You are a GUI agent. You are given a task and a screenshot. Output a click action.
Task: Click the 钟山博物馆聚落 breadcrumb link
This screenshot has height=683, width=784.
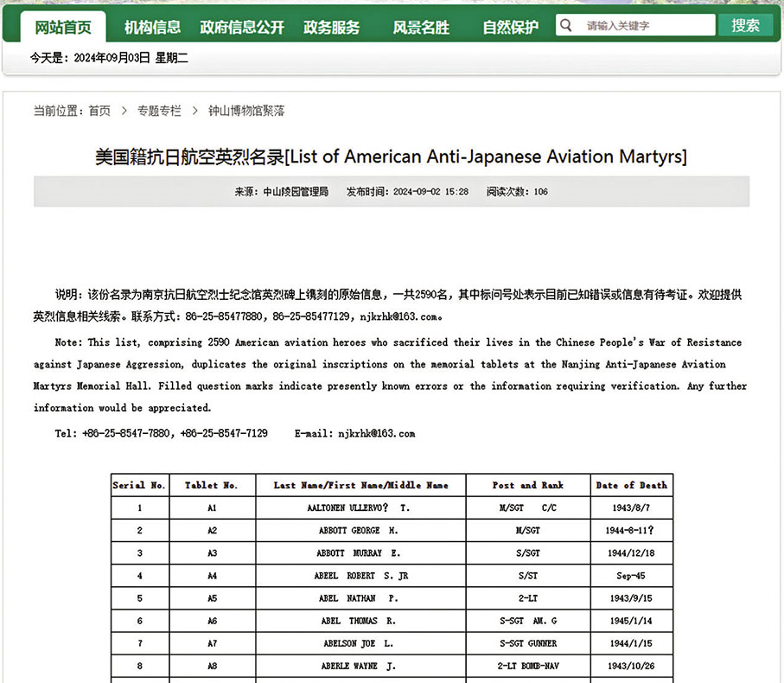click(x=247, y=111)
